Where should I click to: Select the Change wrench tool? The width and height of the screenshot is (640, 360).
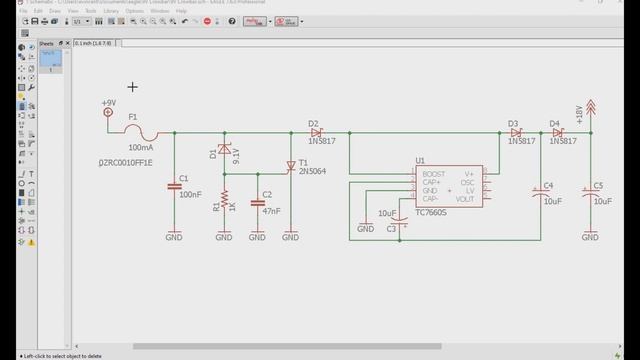(x=31, y=87)
